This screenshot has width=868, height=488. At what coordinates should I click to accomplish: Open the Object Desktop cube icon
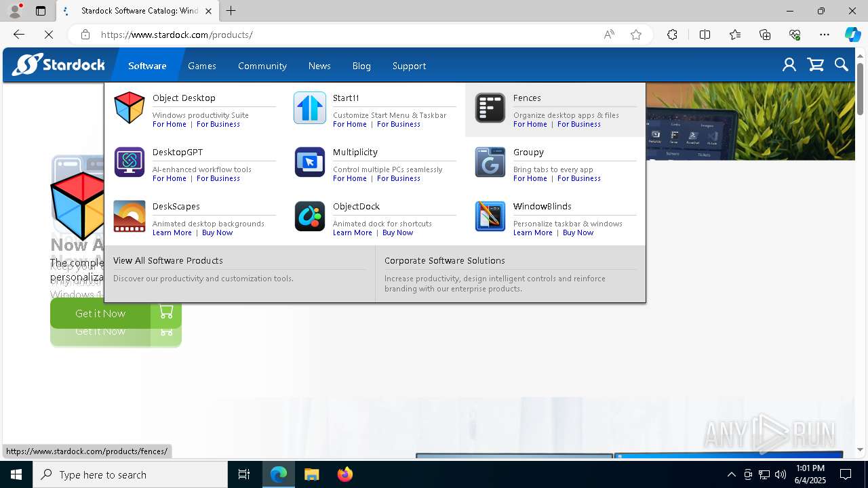tap(129, 108)
